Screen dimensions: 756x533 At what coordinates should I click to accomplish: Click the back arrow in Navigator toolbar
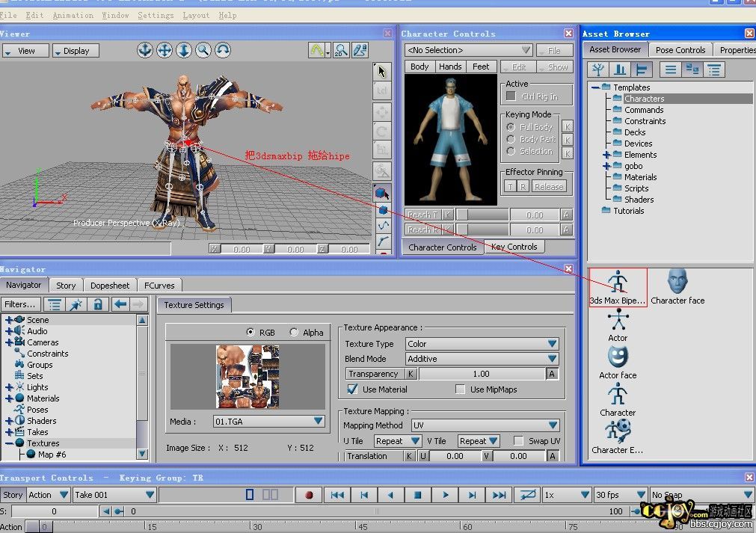120,304
